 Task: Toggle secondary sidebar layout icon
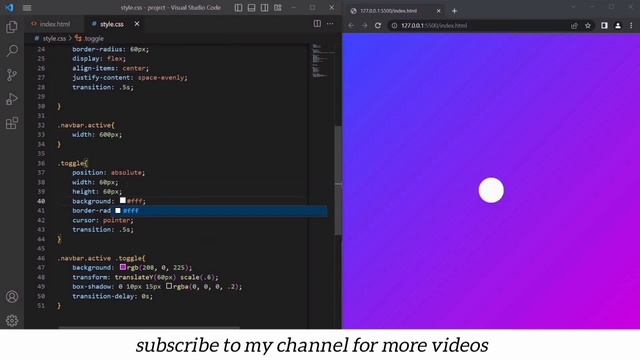[x=264, y=8]
